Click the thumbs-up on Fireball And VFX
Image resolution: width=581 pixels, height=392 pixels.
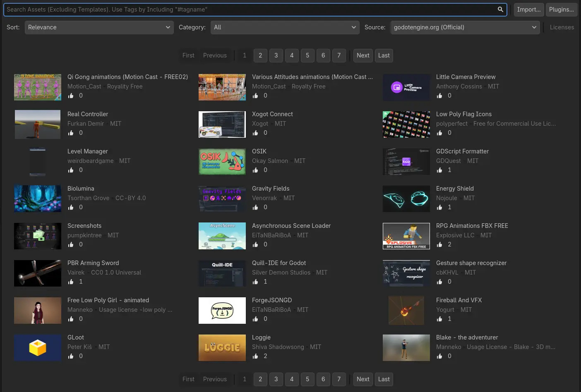coord(439,319)
